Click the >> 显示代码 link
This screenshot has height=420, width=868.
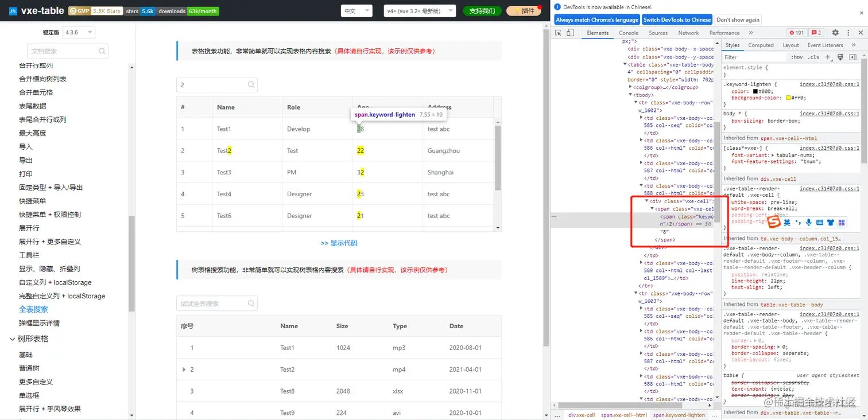[x=339, y=243]
